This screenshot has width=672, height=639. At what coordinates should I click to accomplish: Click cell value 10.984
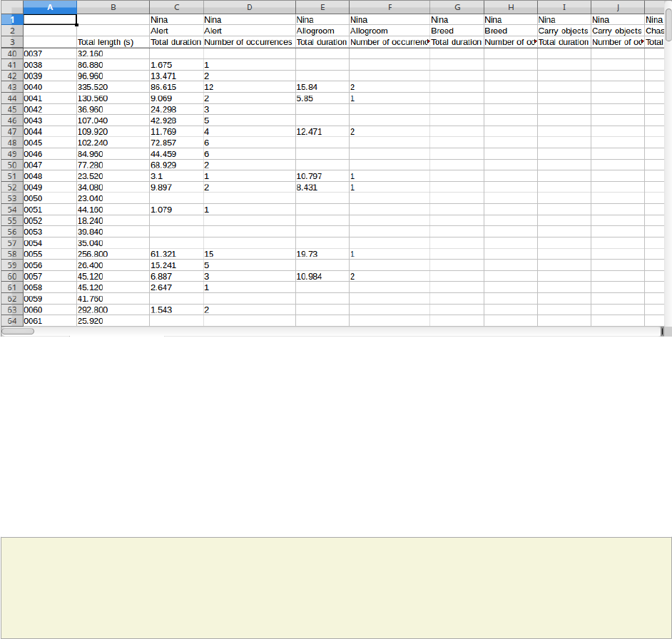click(322, 277)
